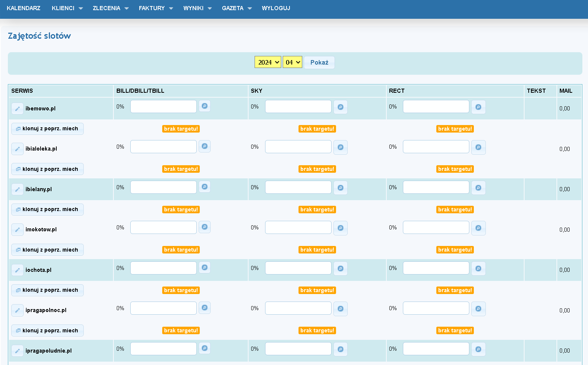This screenshot has height=365, width=588.
Task: Focus the SKY input field for iochota.pl
Action: [298, 268]
